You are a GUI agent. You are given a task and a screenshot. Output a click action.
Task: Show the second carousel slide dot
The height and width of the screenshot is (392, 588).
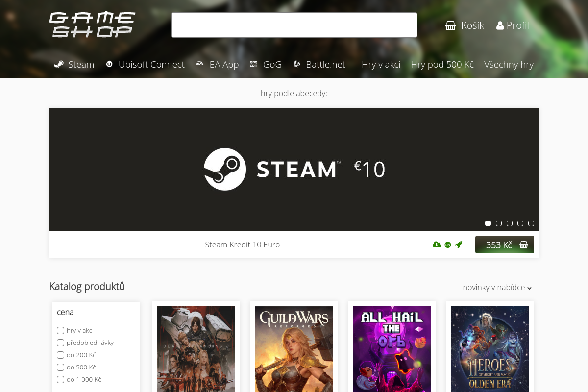[x=499, y=223]
